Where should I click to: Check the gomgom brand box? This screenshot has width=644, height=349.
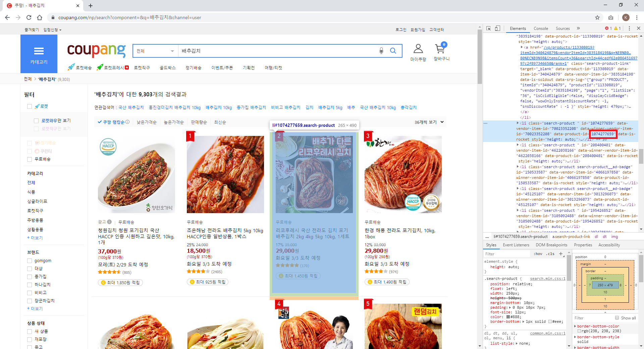30,261
